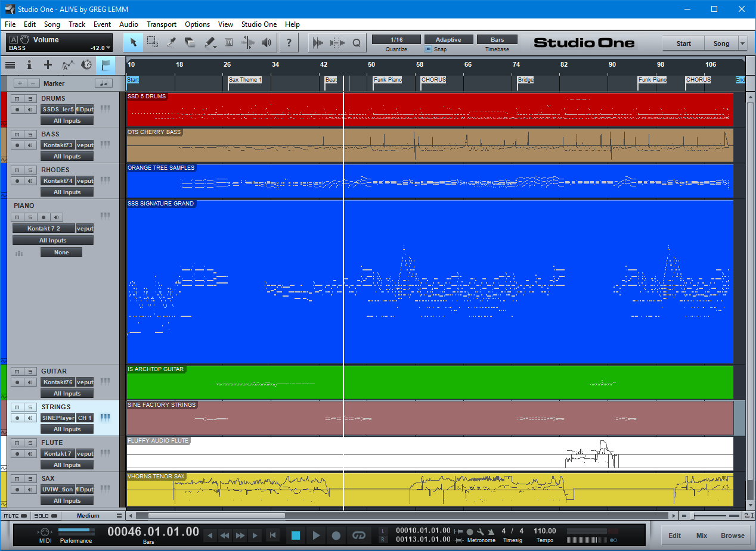This screenshot has width=756, height=551.
Task: Remove marker with minus button
Action: click(34, 83)
